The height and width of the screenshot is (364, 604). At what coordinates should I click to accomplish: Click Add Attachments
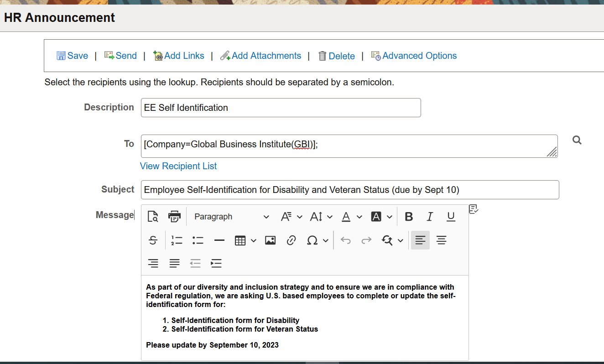click(x=260, y=56)
